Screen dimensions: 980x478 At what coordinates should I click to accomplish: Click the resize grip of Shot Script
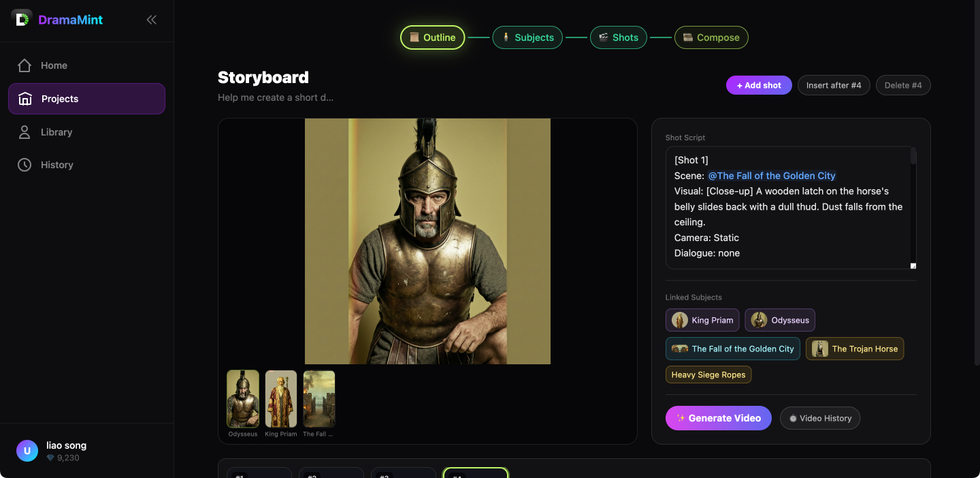pyautogui.click(x=913, y=266)
